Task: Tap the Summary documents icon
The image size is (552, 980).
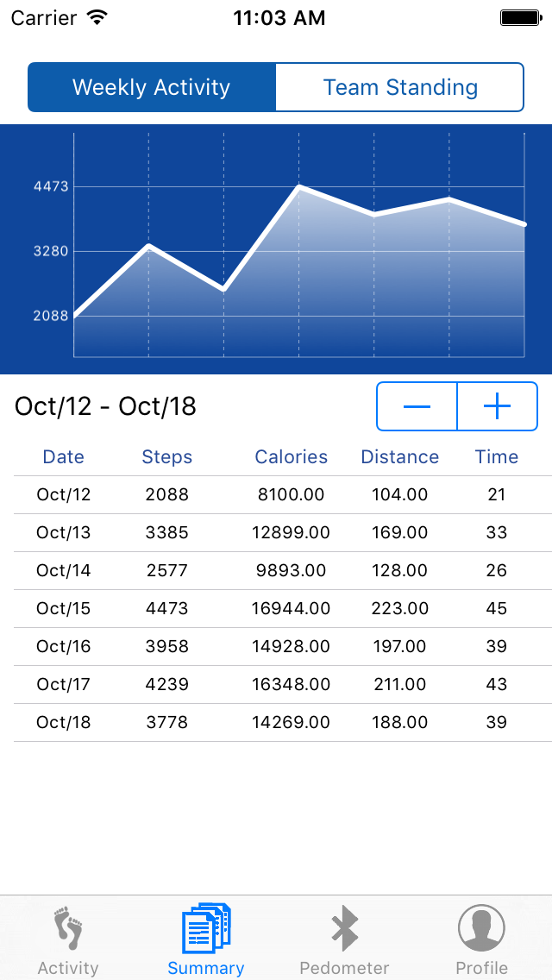Action: pyautogui.click(x=205, y=928)
